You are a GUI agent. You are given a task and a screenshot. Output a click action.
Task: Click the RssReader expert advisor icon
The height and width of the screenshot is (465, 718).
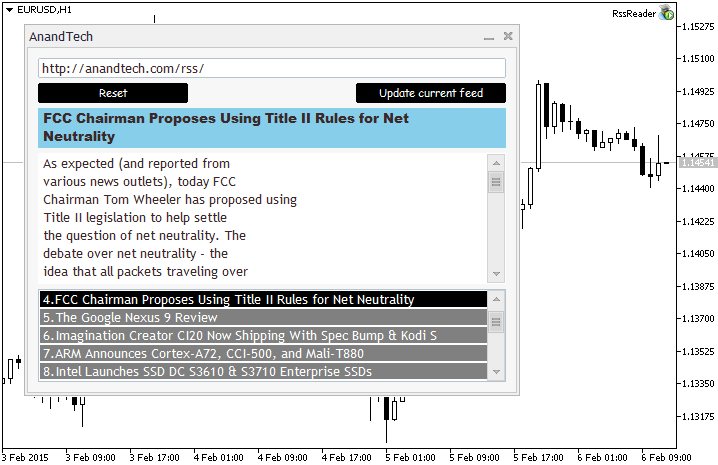tap(666, 13)
